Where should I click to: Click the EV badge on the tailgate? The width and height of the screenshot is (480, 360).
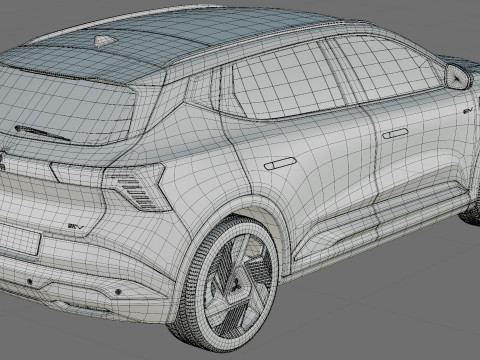(76, 226)
